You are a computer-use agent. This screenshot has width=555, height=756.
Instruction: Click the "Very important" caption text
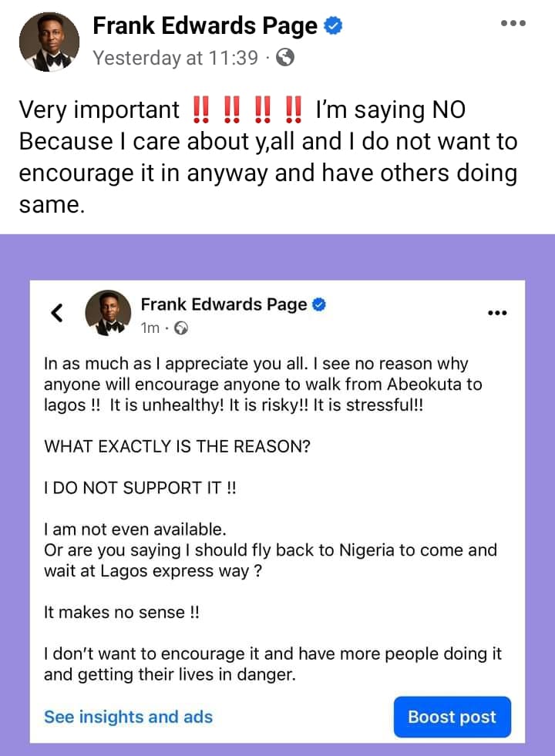pos(99,110)
